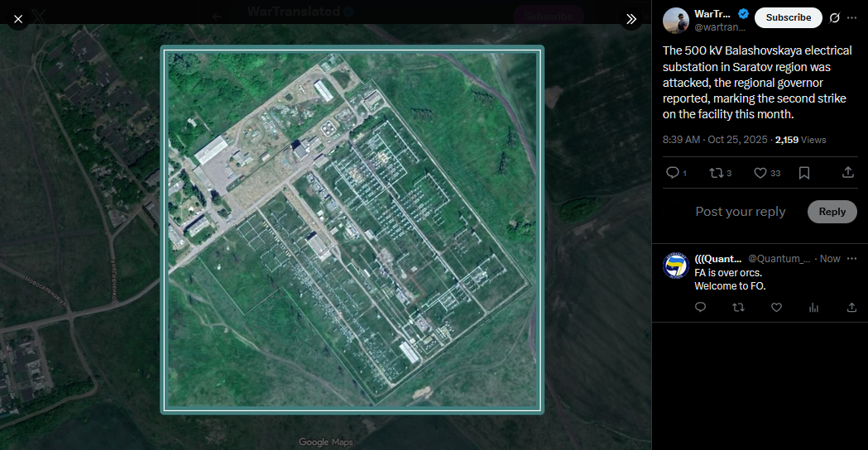
Task: Click the Post your reply field
Action: point(740,212)
